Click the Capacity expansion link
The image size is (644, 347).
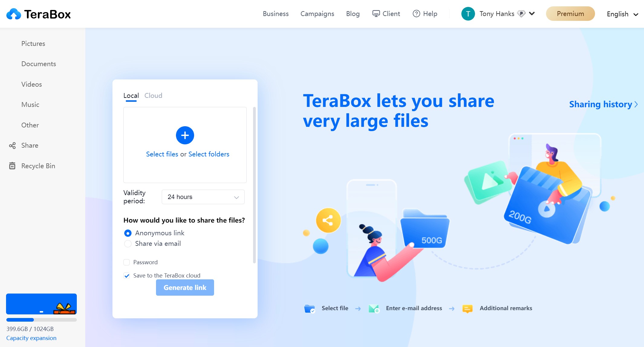tap(31, 338)
